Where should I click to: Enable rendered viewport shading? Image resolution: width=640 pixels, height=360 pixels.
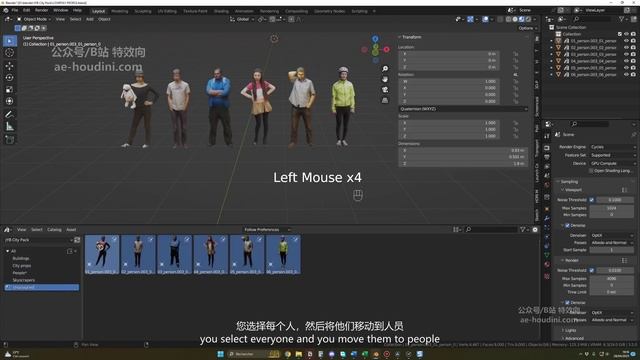(528, 19)
